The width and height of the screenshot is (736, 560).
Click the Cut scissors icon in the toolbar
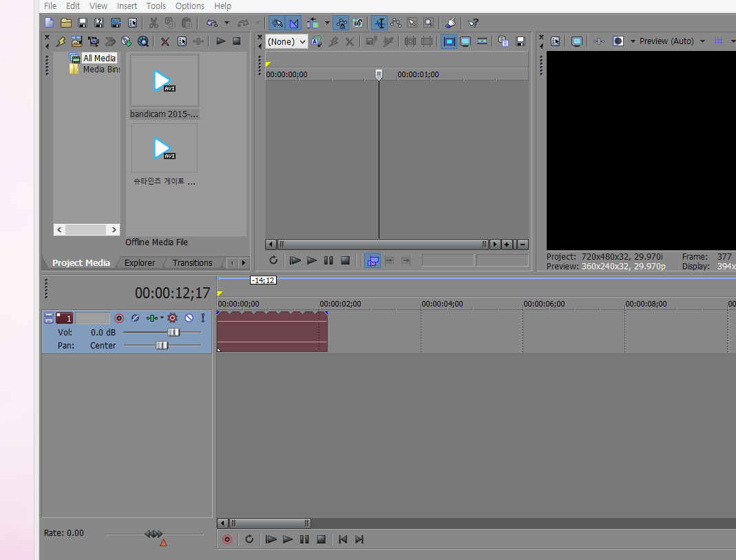153,23
